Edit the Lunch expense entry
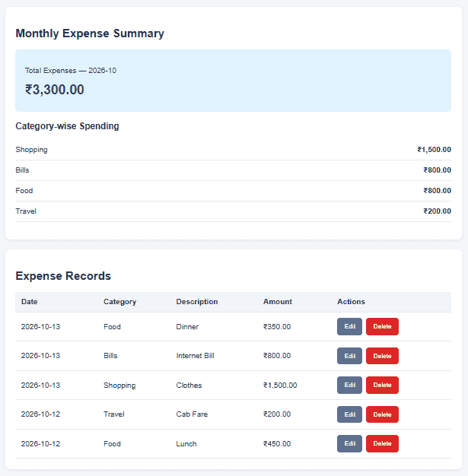The width and height of the screenshot is (468, 476). pos(349,443)
